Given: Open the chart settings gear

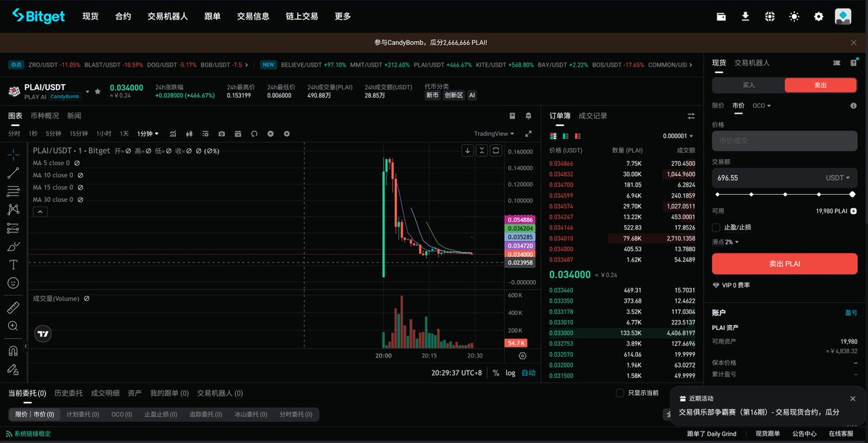Looking at the screenshot, I should coord(286,134).
